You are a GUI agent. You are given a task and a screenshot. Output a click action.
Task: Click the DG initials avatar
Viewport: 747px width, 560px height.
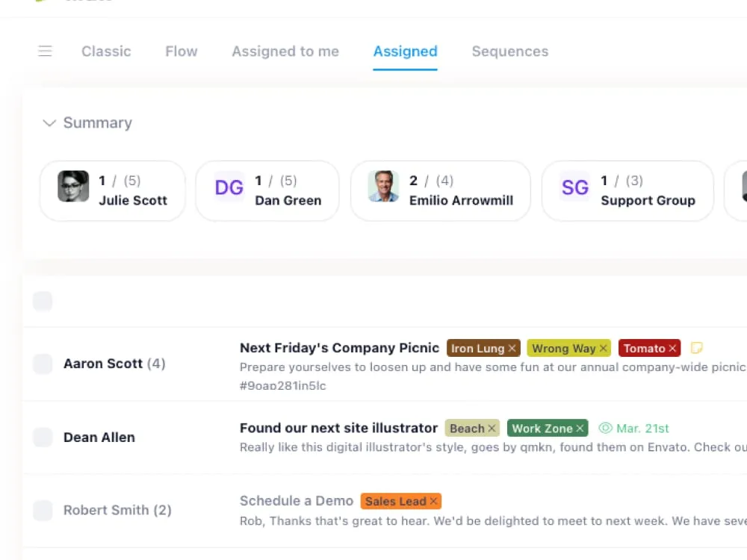tap(229, 187)
